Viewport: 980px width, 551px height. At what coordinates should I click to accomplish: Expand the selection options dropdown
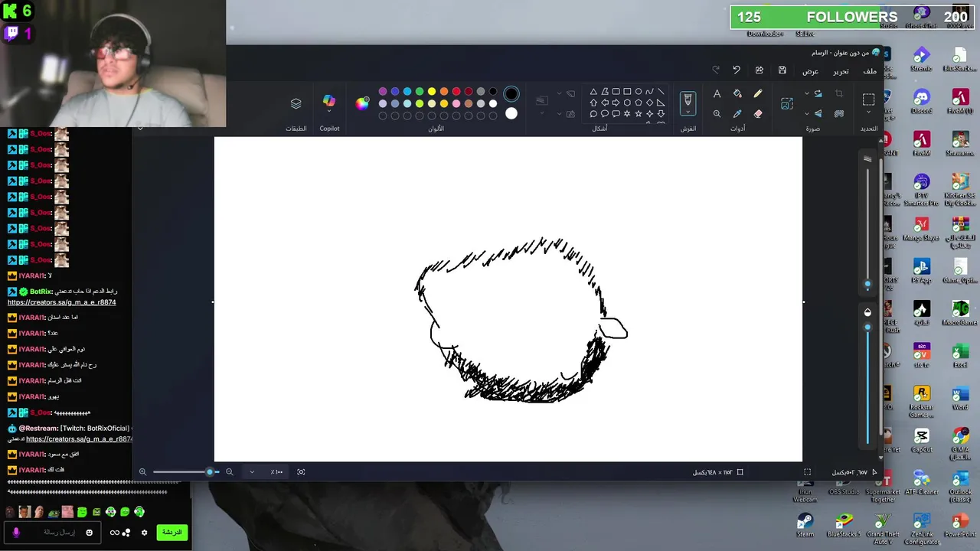868,112
